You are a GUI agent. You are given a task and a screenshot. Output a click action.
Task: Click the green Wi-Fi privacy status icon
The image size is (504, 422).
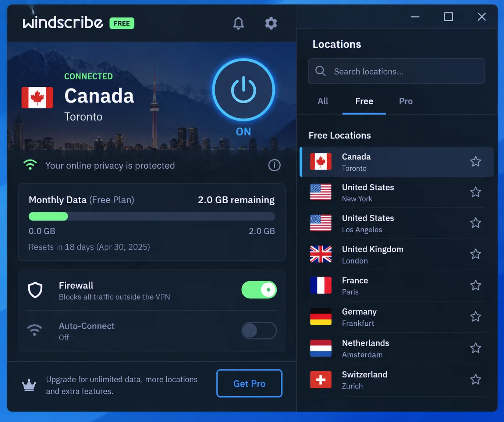(x=30, y=165)
